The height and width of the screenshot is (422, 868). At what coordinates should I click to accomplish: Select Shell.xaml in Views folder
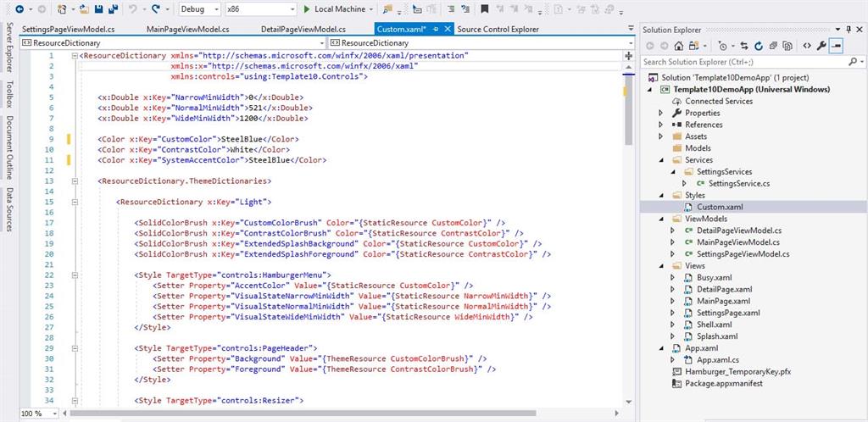coord(714,325)
